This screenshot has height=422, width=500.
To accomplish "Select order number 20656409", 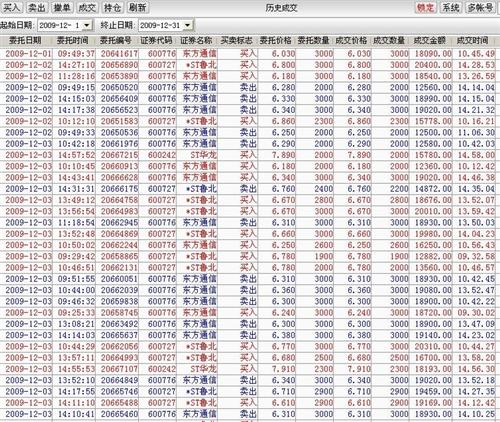I will click(x=119, y=99).
